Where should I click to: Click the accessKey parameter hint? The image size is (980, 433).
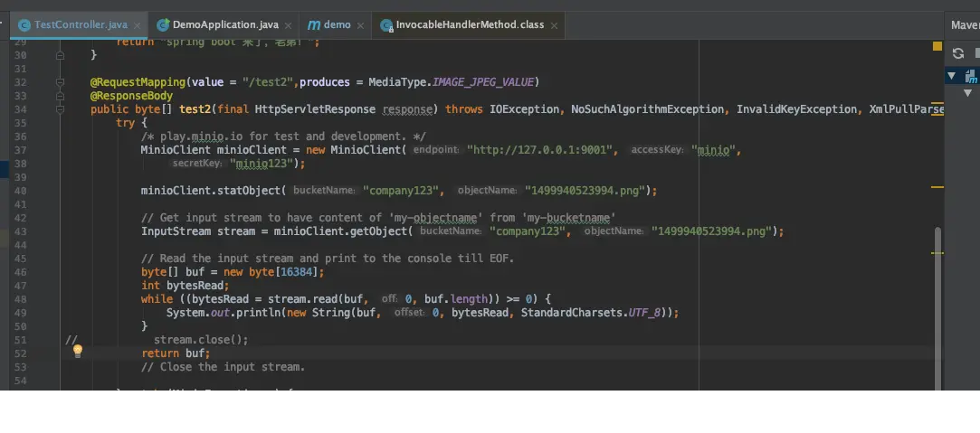click(x=657, y=150)
